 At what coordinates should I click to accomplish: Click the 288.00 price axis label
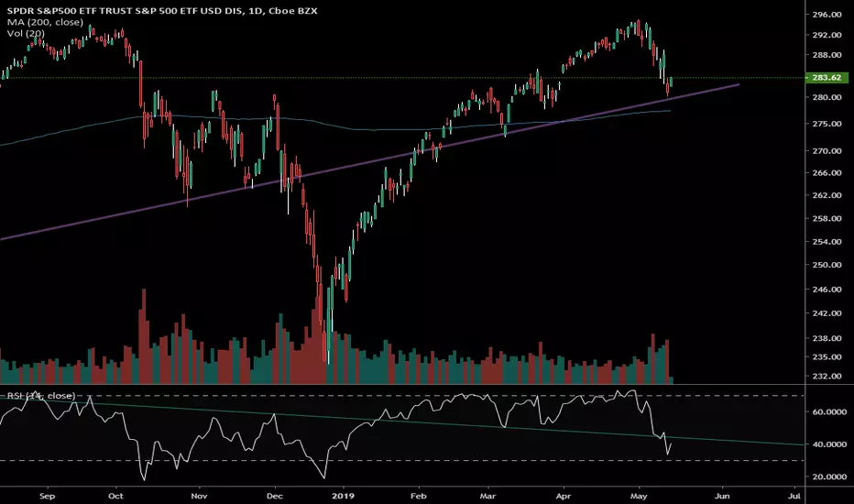click(x=827, y=55)
